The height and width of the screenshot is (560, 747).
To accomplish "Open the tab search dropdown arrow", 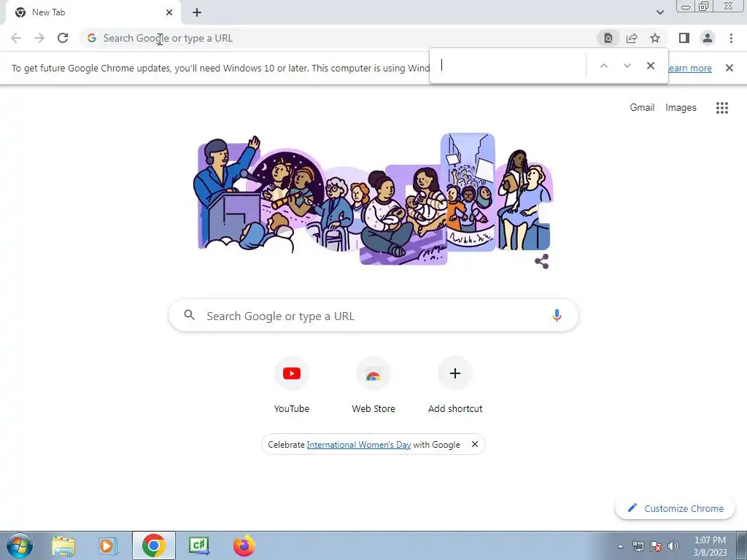I will (x=659, y=12).
